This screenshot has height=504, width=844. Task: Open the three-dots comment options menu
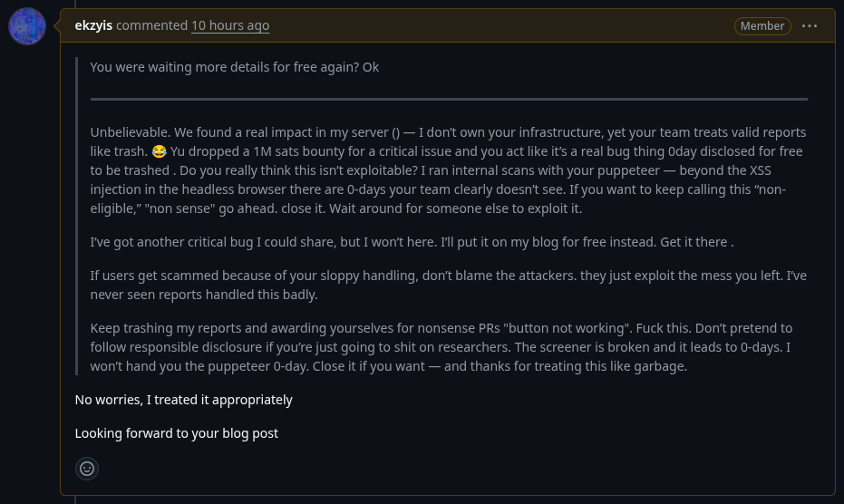(x=809, y=26)
